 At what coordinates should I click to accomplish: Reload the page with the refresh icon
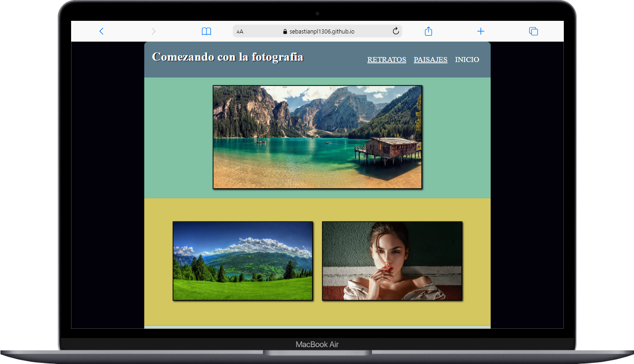point(395,31)
